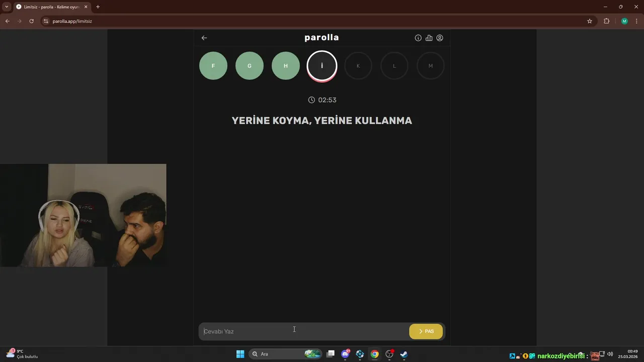This screenshot has height=362, width=644.
Task: Open Discord from the taskbar
Action: [x=346, y=354]
